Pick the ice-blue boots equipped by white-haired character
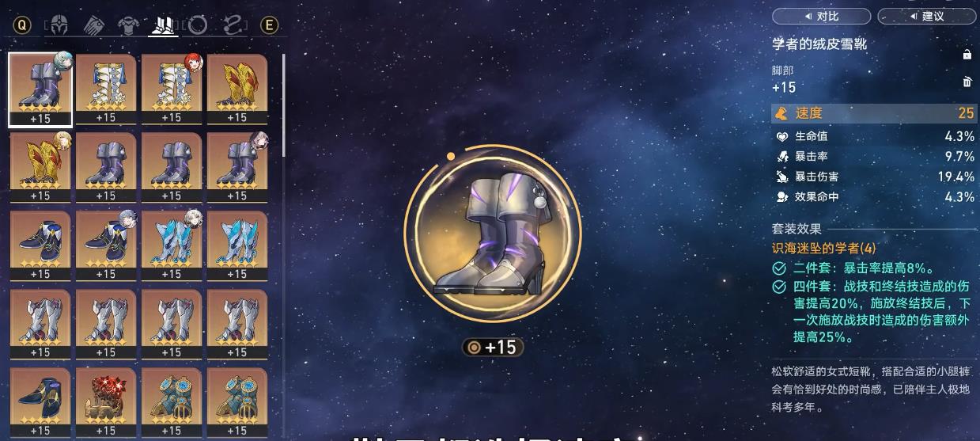The height and width of the screenshot is (441, 980). pos(172,246)
